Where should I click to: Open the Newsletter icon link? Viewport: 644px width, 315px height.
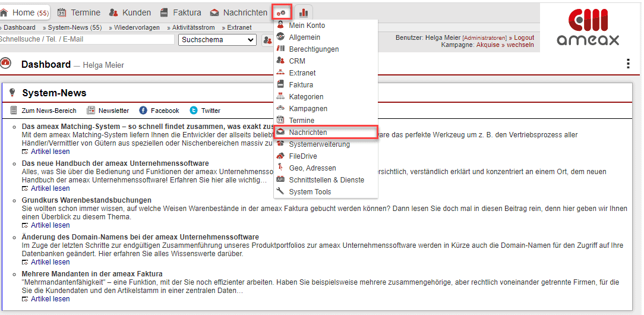click(91, 111)
